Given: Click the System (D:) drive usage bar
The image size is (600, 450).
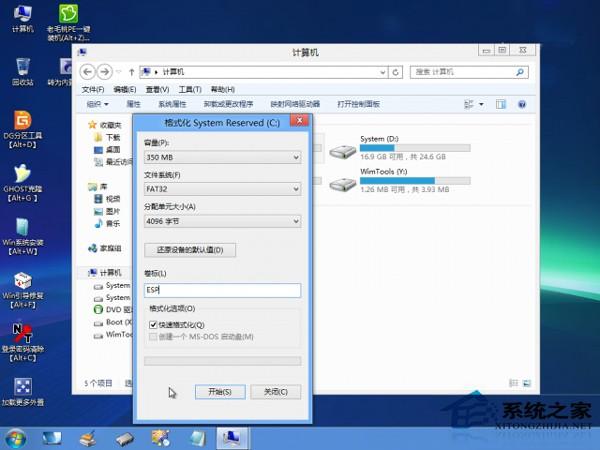Looking at the screenshot, I should [415, 148].
